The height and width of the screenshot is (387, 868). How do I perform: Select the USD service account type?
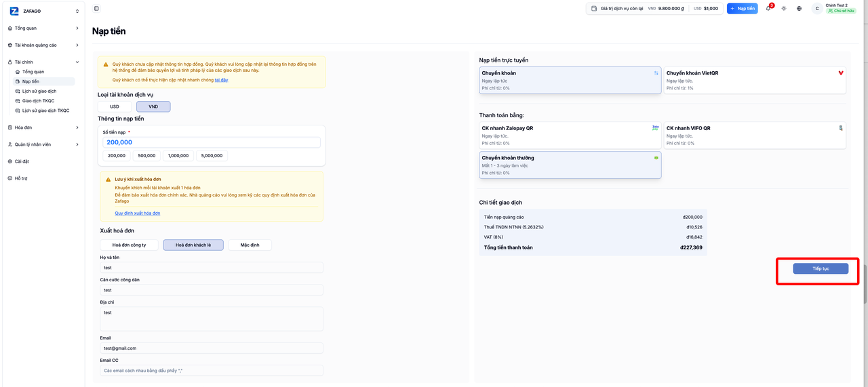[115, 106]
